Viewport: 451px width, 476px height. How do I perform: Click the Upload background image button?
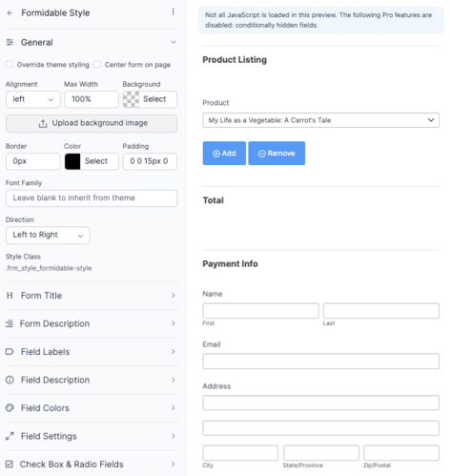point(92,123)
